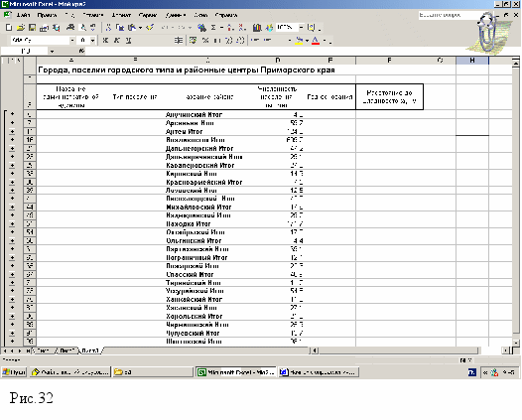
Task: Click the help question input box
Action: (x=448, y=15)
